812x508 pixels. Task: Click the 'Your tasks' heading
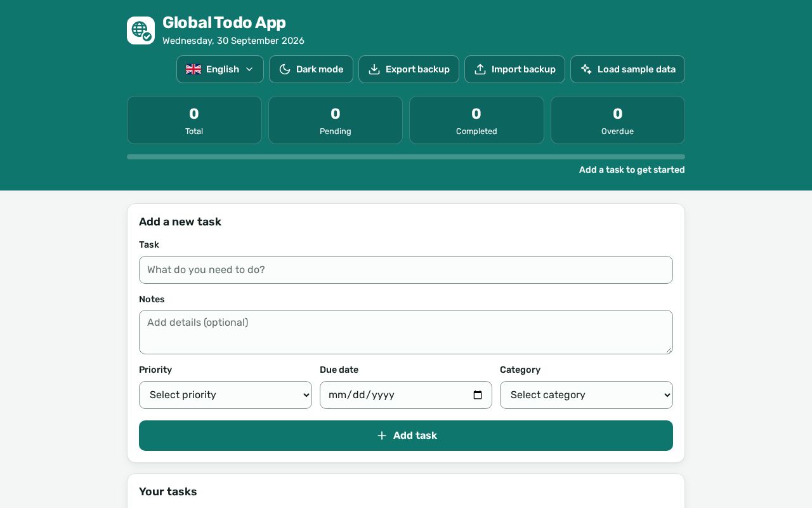(168, 491)
